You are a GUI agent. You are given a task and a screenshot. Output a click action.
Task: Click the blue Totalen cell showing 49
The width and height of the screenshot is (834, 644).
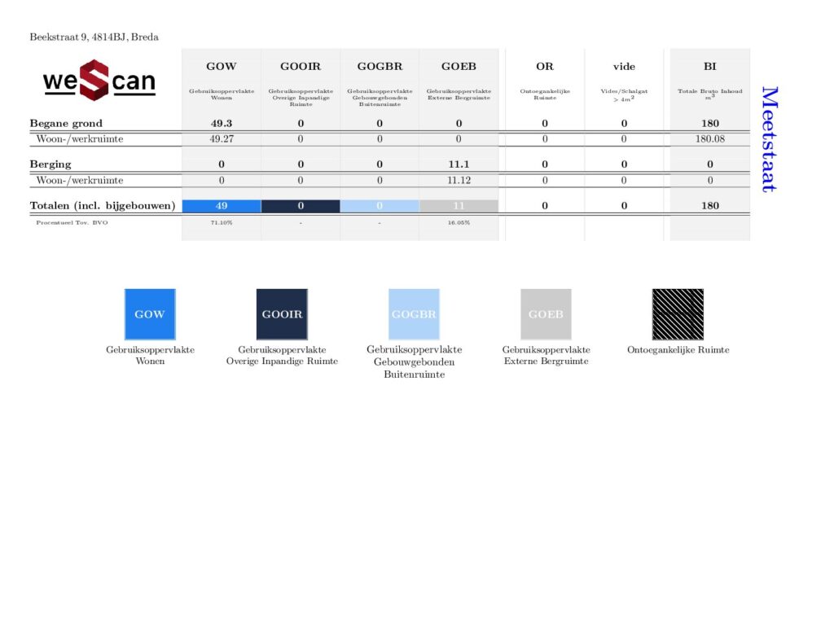click(x=222, y=206)
